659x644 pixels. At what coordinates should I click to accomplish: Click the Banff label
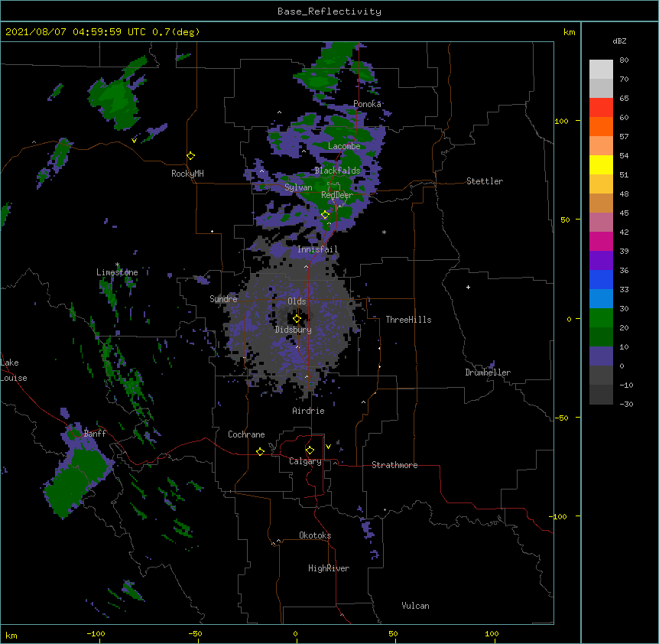[95, 434]
